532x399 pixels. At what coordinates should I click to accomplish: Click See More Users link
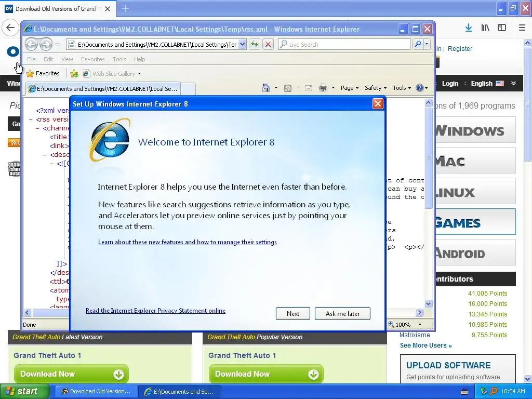[x=426, y=345]
